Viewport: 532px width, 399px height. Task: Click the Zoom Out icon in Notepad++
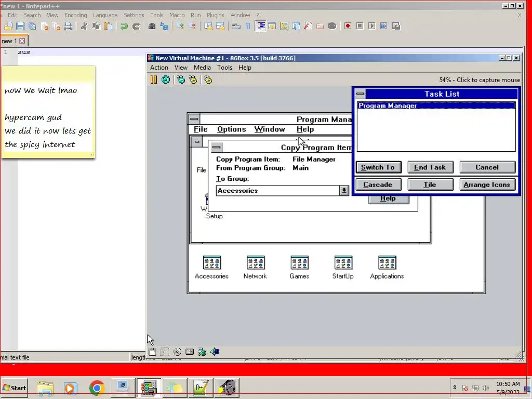192,26
